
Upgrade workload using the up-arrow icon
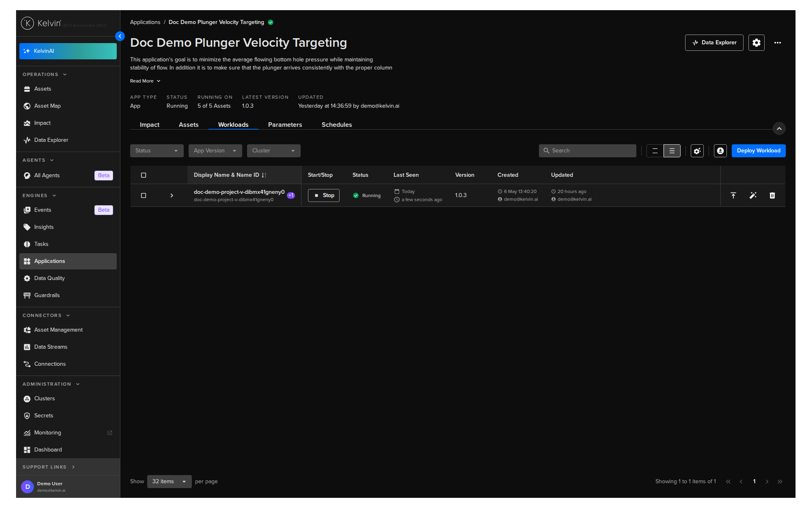(733, 196)
